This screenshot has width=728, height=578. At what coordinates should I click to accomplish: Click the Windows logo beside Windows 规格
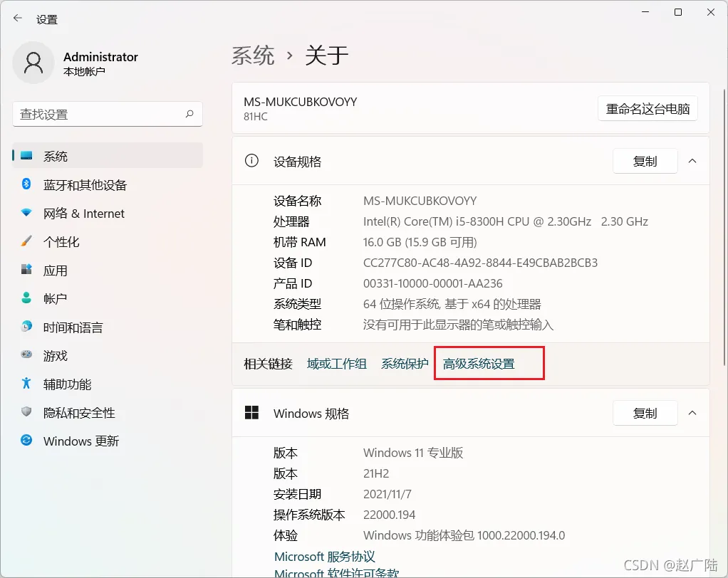(251, 413)
